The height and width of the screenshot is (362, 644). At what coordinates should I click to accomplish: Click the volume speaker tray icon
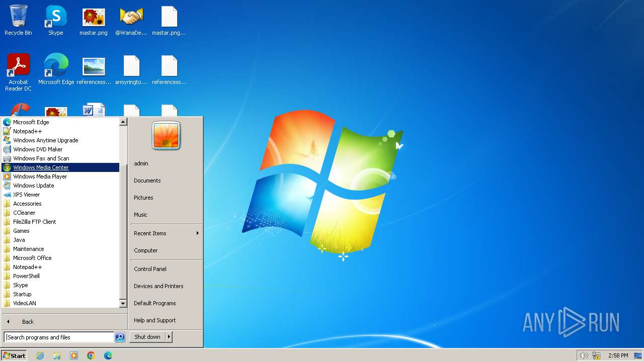(x=584, y=355)
